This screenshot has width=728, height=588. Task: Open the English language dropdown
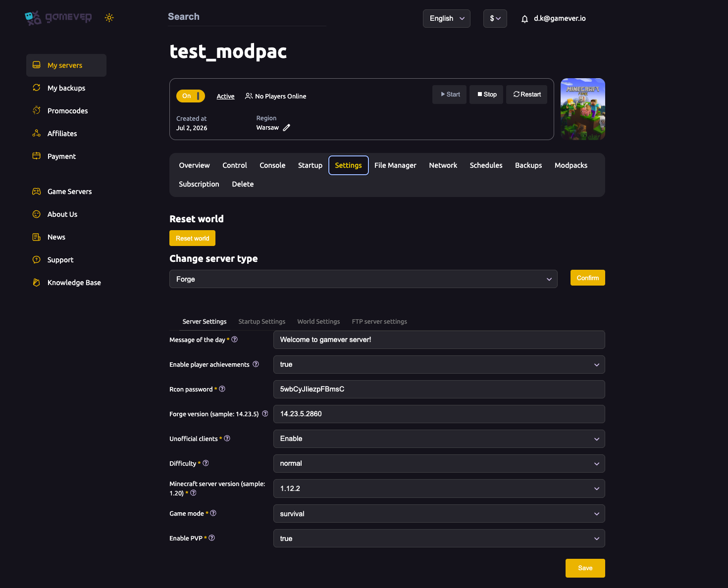447,19
